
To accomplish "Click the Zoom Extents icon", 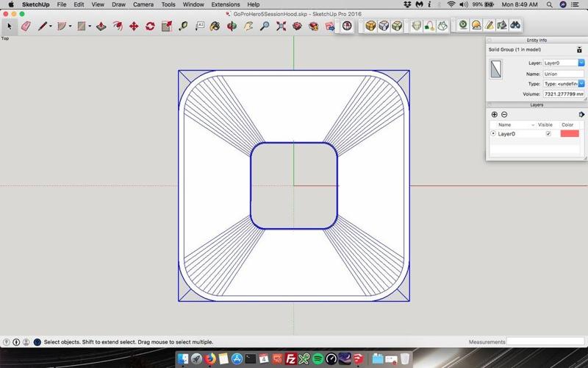I will click(281, 26).
